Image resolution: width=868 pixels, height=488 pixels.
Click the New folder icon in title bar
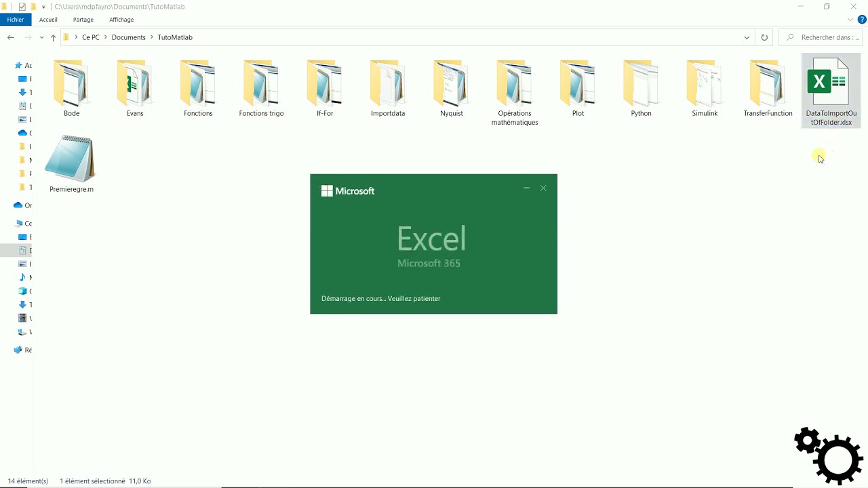point(33,7)
